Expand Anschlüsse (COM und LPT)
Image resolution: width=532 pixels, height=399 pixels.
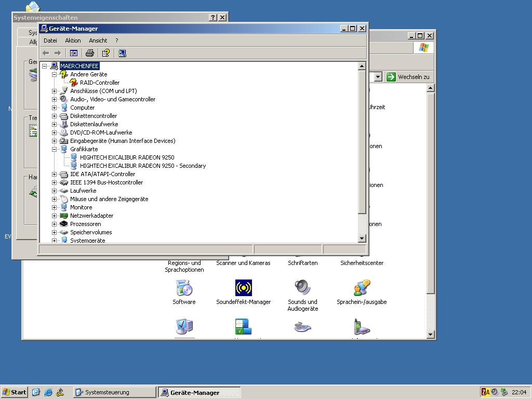pyautogui.click(x=54, y=91)
